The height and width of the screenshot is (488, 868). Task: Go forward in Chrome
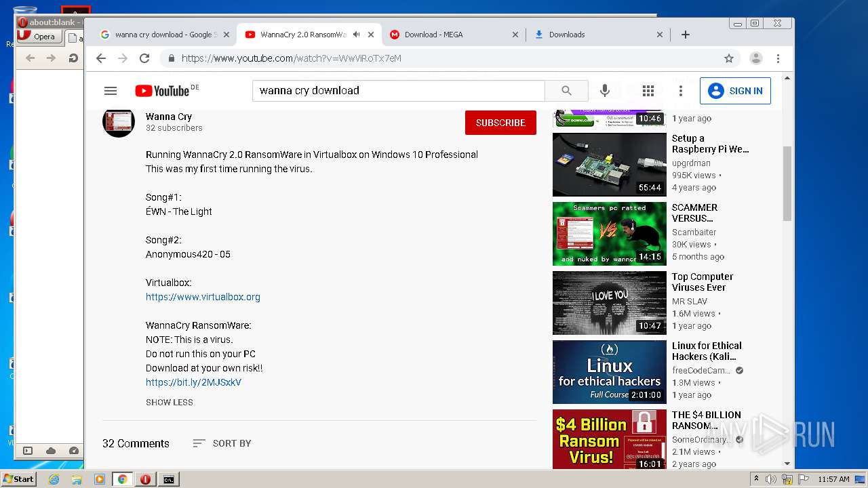point(123,58)
